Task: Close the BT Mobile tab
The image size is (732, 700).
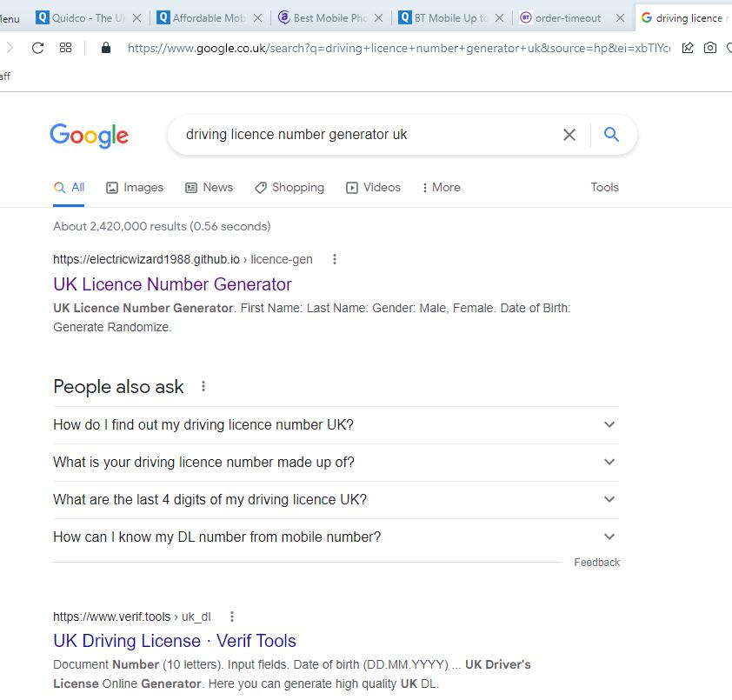Action: pyautogui.click(x=500, y=18)
